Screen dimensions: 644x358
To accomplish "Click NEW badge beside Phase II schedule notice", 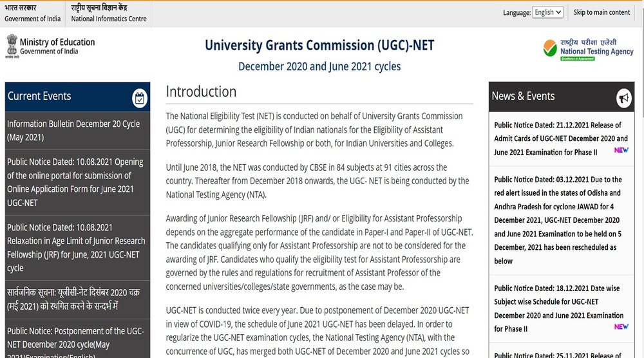I will (x=621, y=327).
